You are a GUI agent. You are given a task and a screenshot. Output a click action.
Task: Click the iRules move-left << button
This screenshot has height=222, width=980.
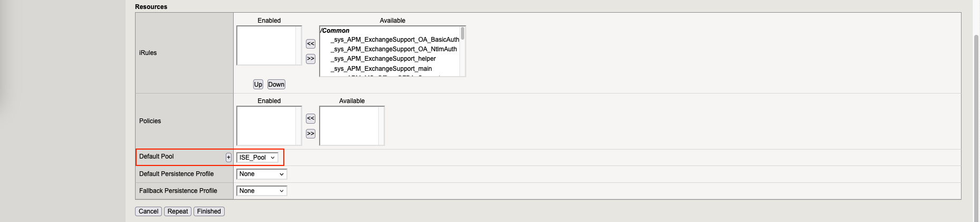click(311, 44)
